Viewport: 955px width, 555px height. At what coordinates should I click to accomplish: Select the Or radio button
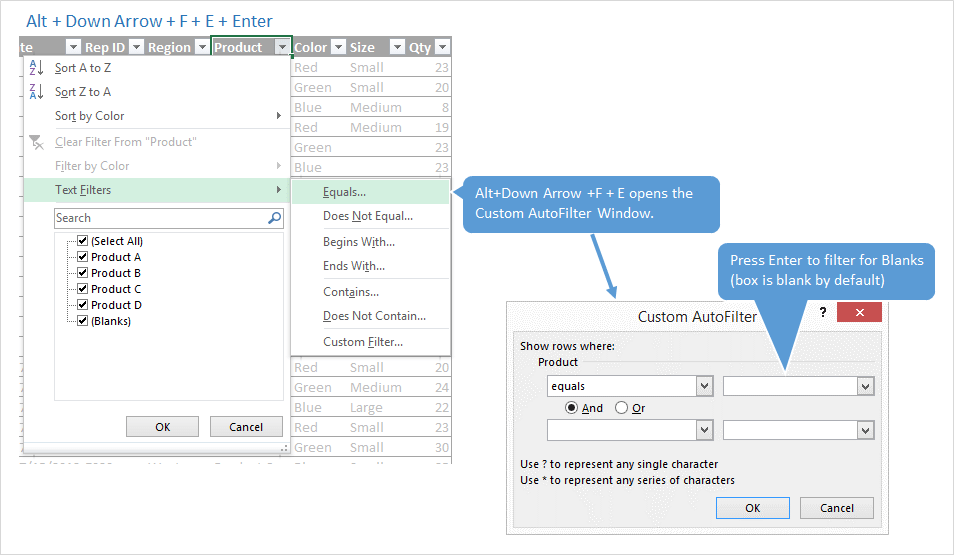pyautogui.click(x=621, y=408)
